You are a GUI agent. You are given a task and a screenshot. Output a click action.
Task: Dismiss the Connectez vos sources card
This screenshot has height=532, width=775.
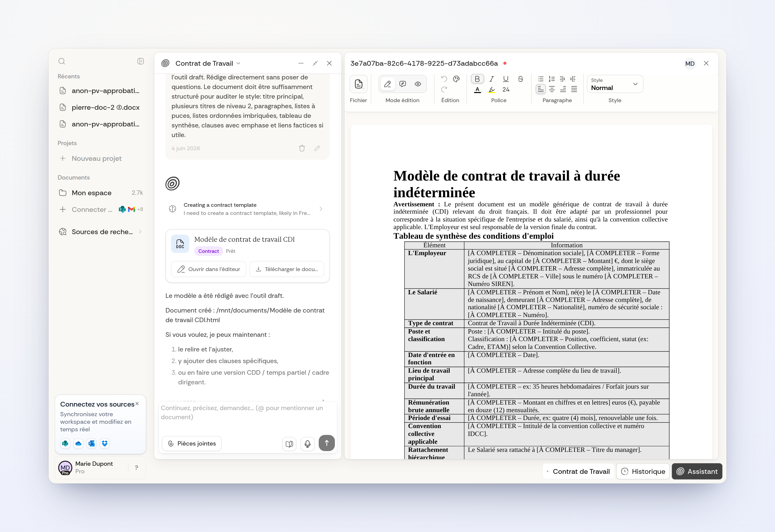point(137,404)
